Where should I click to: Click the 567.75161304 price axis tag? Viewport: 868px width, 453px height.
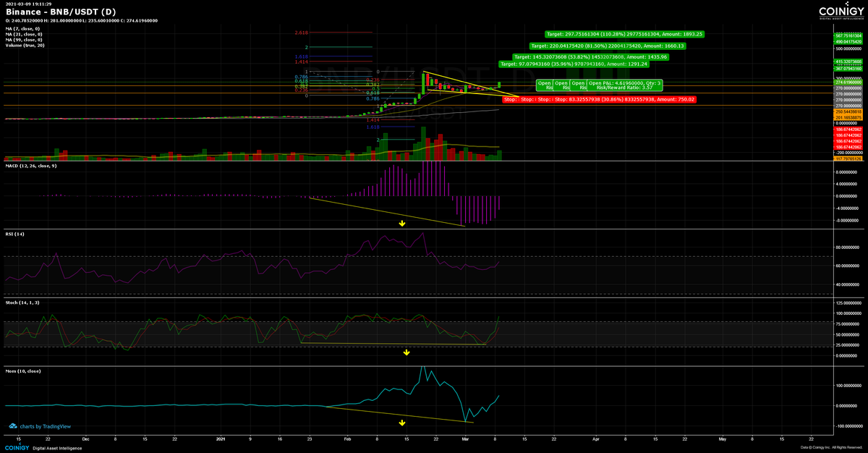point(848,35)
